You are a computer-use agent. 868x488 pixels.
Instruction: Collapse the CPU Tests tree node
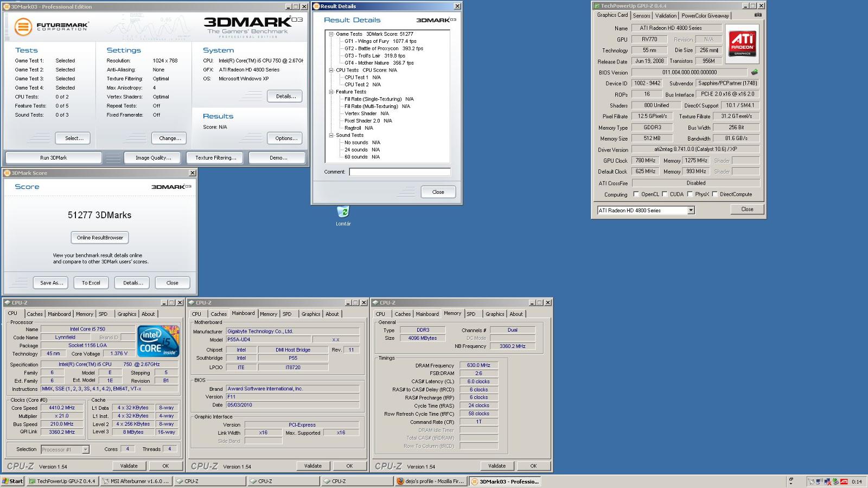[331, 70]
